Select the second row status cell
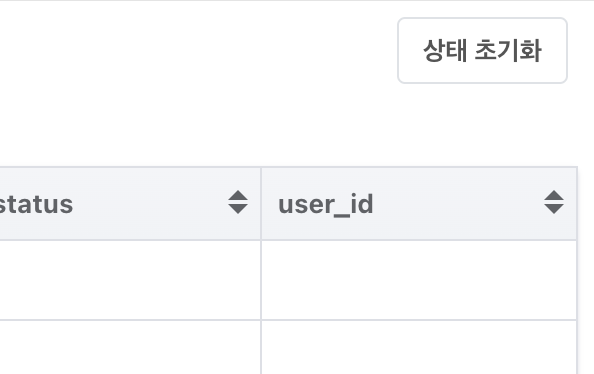This screenshot has height=374, width=594. (130, 347)
